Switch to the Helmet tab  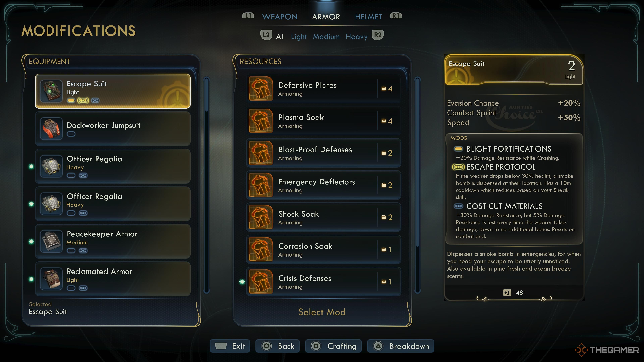[x=368, y=17]
